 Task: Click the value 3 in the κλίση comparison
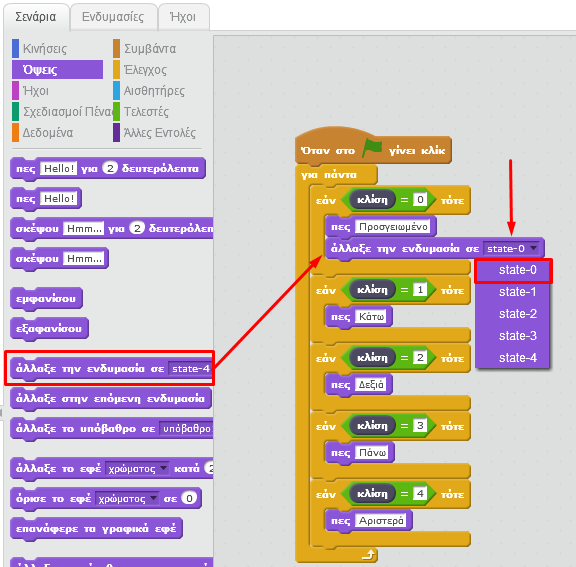tap(420, 425)
